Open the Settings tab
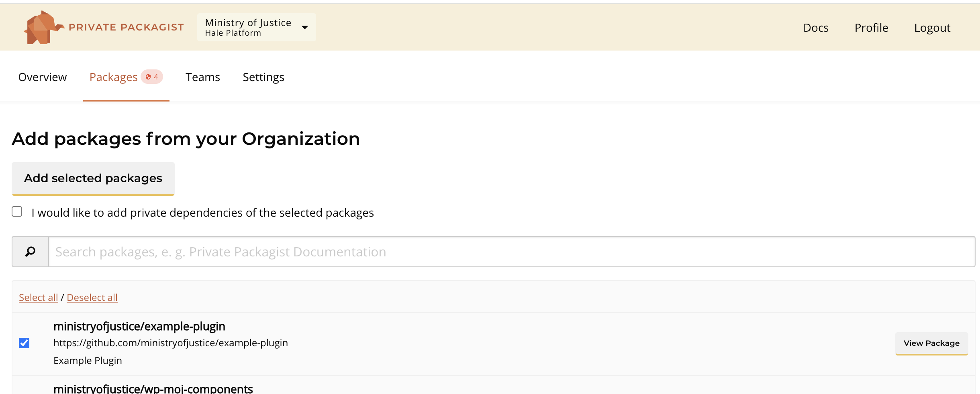Screen dimensions: 980x394 click(x=263, y=77)
